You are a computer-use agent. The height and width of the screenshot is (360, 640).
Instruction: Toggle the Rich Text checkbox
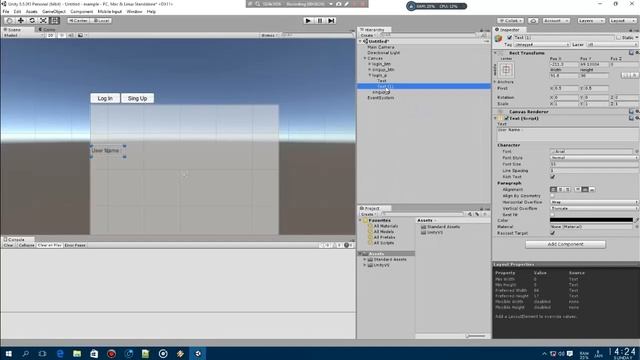click(x=553, y=177)
